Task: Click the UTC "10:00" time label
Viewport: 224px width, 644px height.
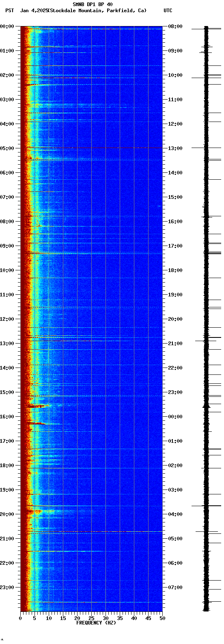Action: (x=175, y=75)
